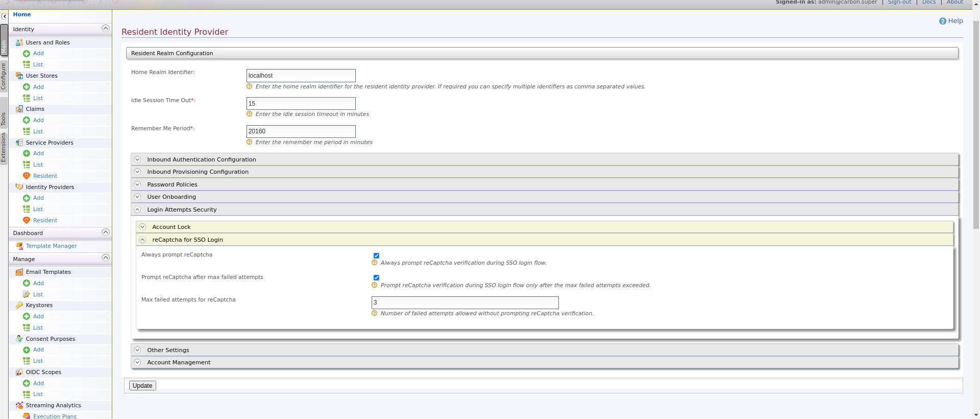Image resolution: width=980 pixels, height=419 pixels.
Task: Click the green plus icon under Users and Roles
Action: coord(27,54)
